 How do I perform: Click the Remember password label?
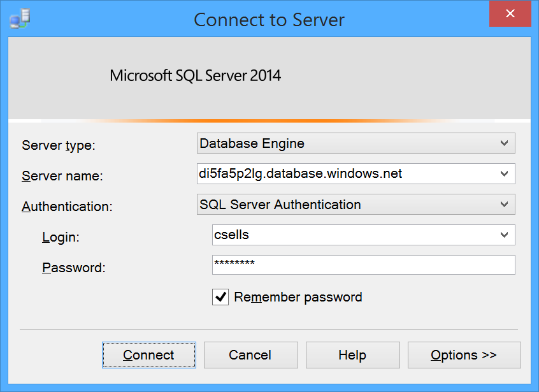pyautogui.click(x=298, y=297)
